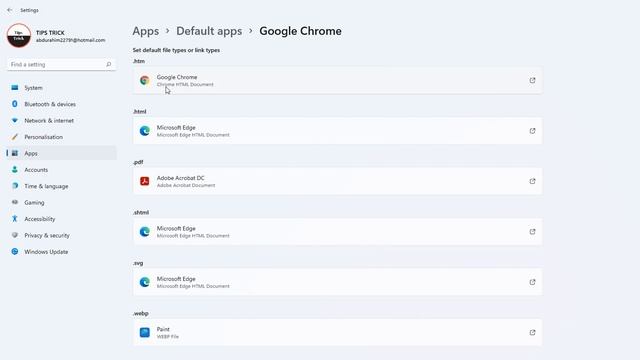This screenshot has width=640, height=360.
Task: Click the Accounts person icon
Action: click(x=15, y=170)
